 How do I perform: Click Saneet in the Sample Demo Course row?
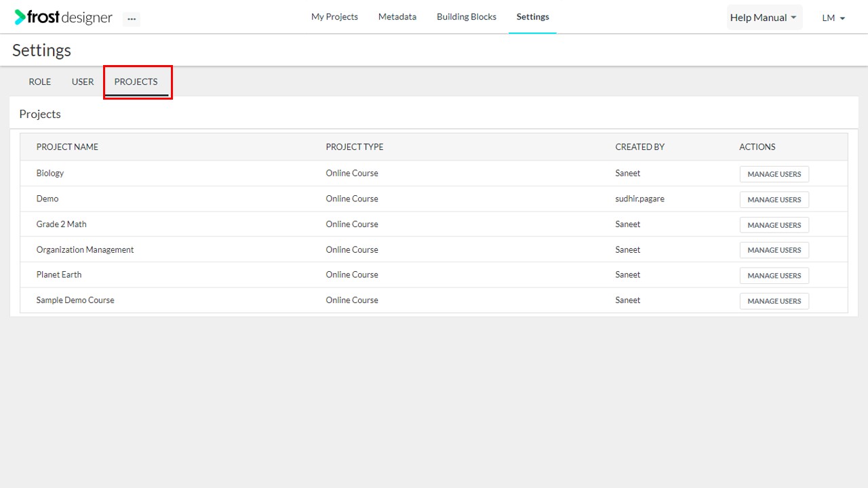click(x=628, y=300)
